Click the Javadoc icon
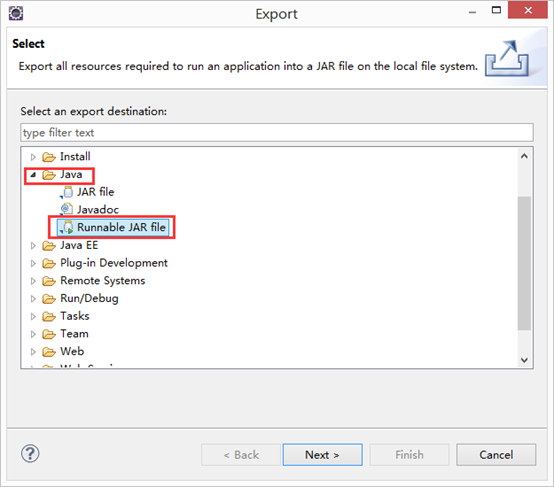This screenshot has height=487, width=554. pos(67,210)
